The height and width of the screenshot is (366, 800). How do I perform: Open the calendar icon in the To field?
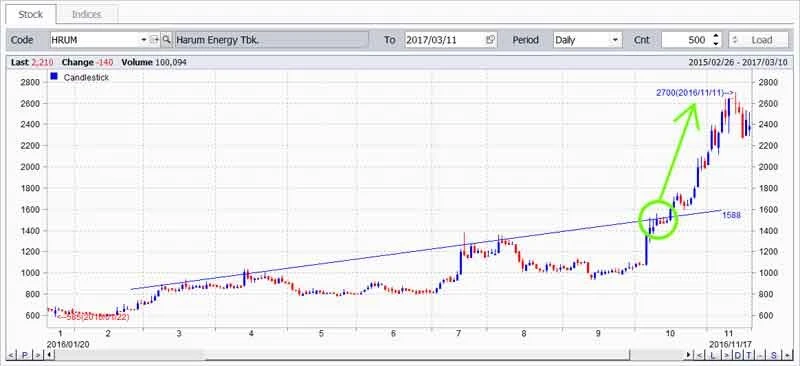pyautogui.click(x=490, y=40)
